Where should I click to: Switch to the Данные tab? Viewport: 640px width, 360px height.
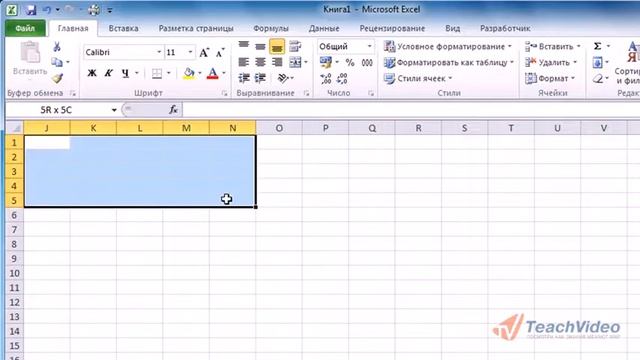click(x=324, y=28)
